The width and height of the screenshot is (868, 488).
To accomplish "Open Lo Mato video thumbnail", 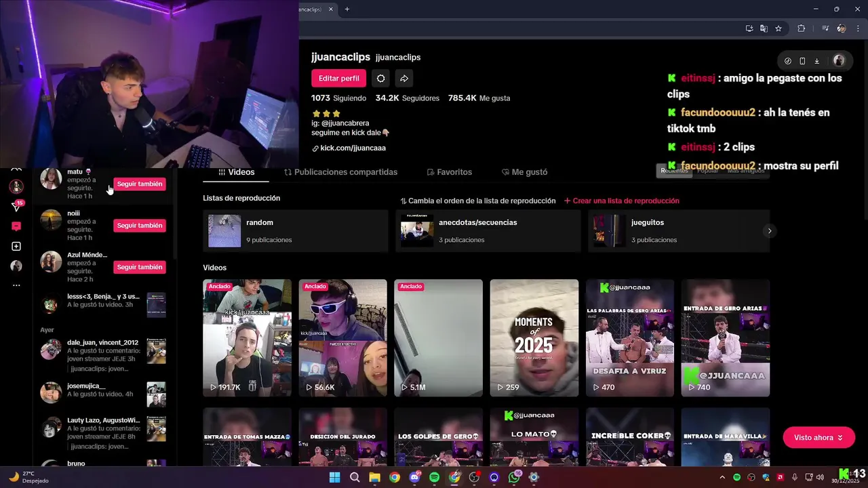I will (x=534, y=437).
